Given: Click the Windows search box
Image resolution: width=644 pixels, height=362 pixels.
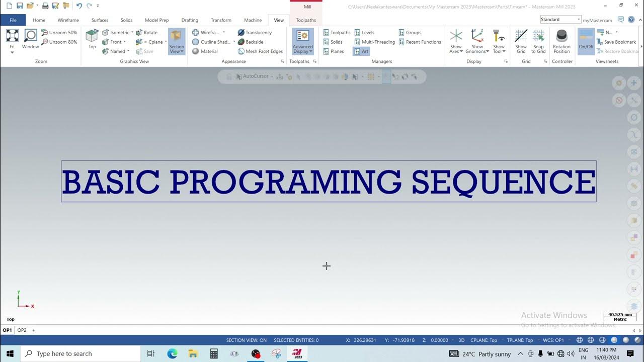Looking at the screenshot, I should coord(80,354).
